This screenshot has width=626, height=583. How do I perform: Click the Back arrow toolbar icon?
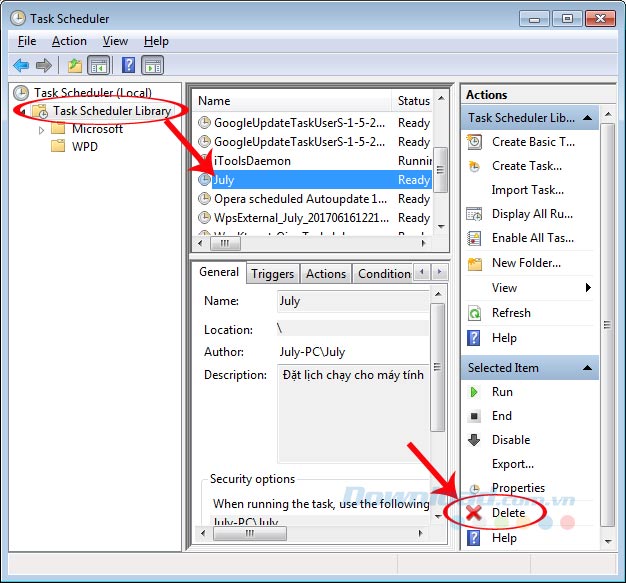pos(21,65)
